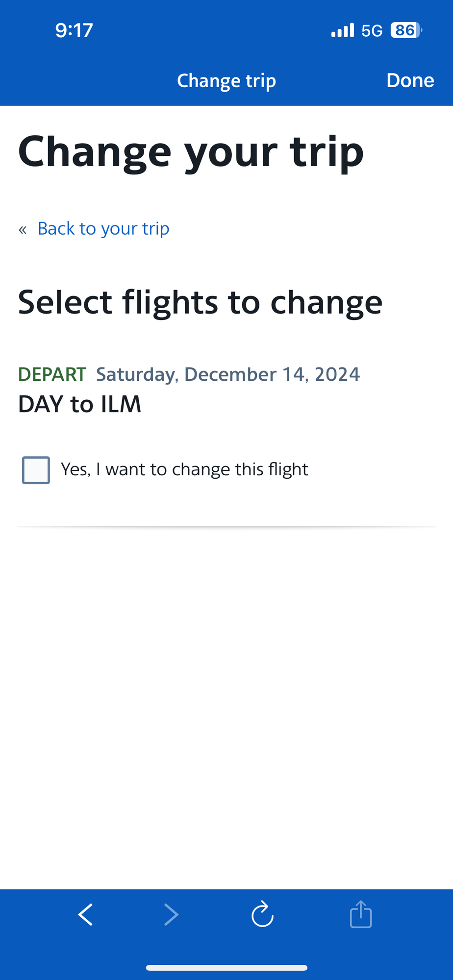This screenshot has height=980, width=453.
Task: Open the share sheet icon
Action: tap(361, 914)
